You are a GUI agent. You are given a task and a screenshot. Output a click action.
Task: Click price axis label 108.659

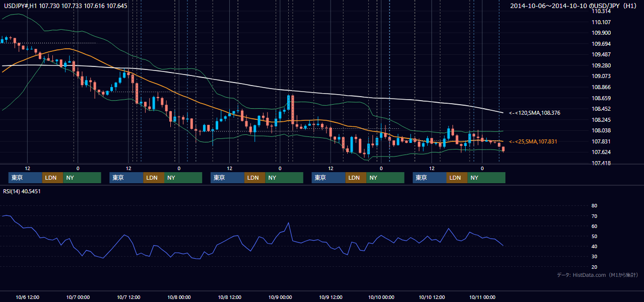[601, 98]
